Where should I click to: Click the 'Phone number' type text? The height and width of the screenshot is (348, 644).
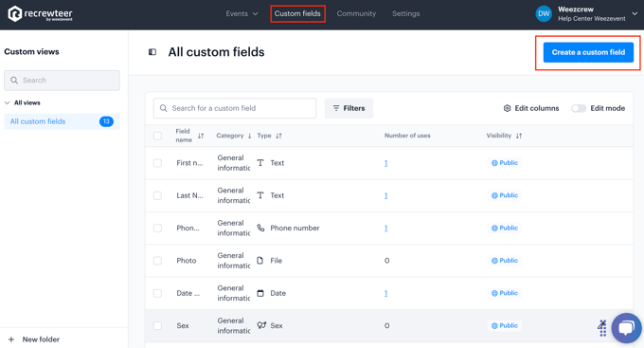pyautogui.click(x=295, y=228)
